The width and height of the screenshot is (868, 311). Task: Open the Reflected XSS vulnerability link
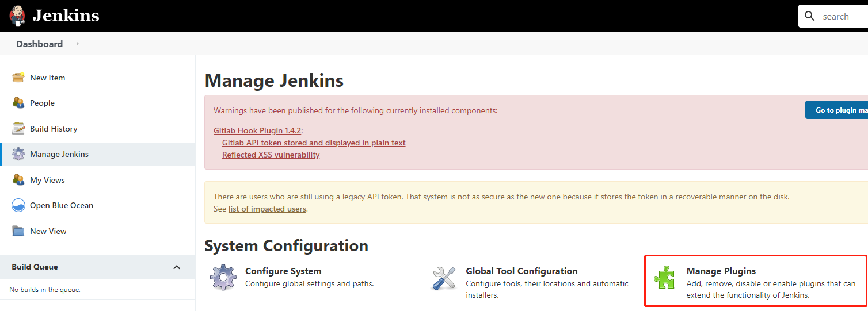[271, 155]
